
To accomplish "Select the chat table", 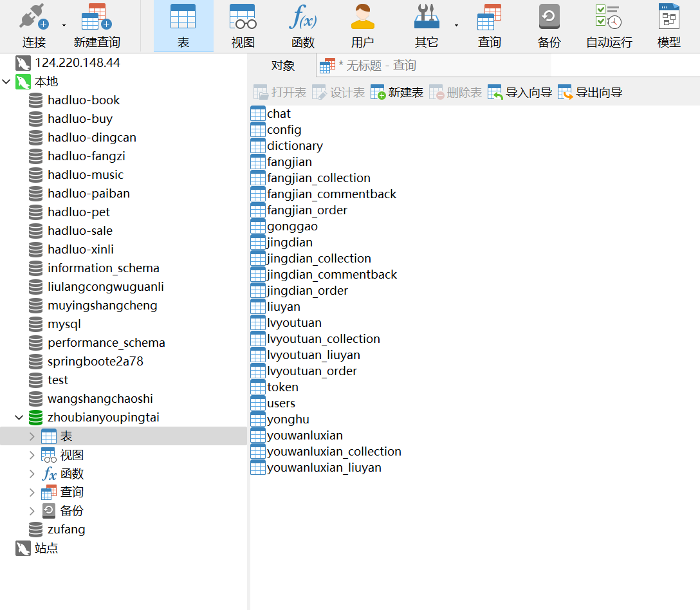I will (x=279, y=114).
